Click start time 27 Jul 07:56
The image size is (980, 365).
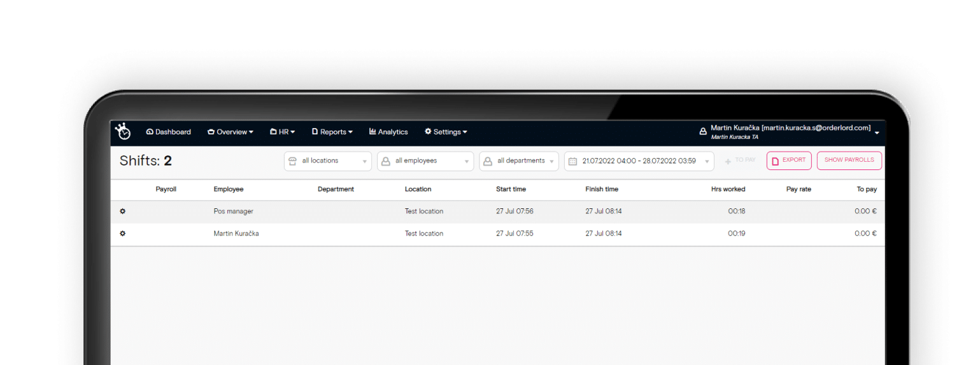(515, 211)
